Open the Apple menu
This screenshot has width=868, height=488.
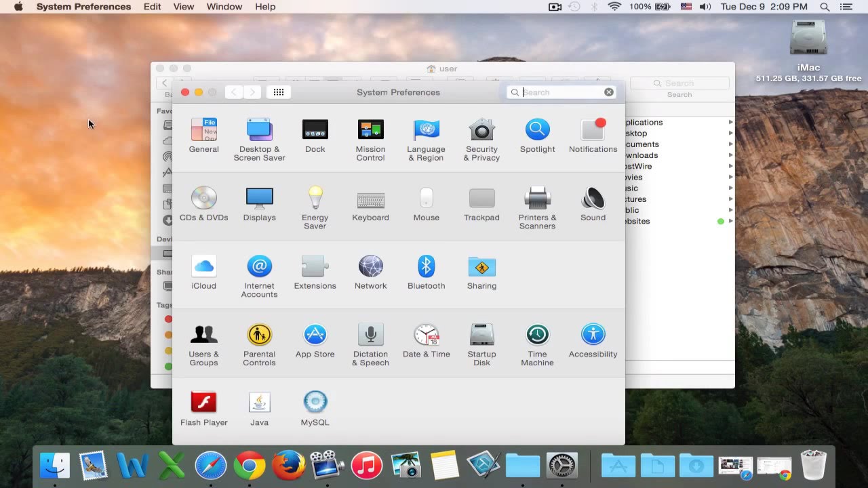pyautogui.click(x=18, y=7)
